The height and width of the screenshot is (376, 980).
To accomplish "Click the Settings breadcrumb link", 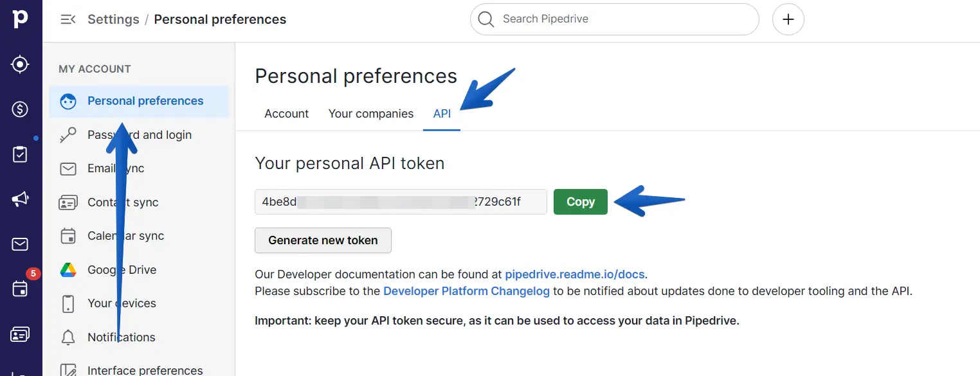I will coord(113,19).
